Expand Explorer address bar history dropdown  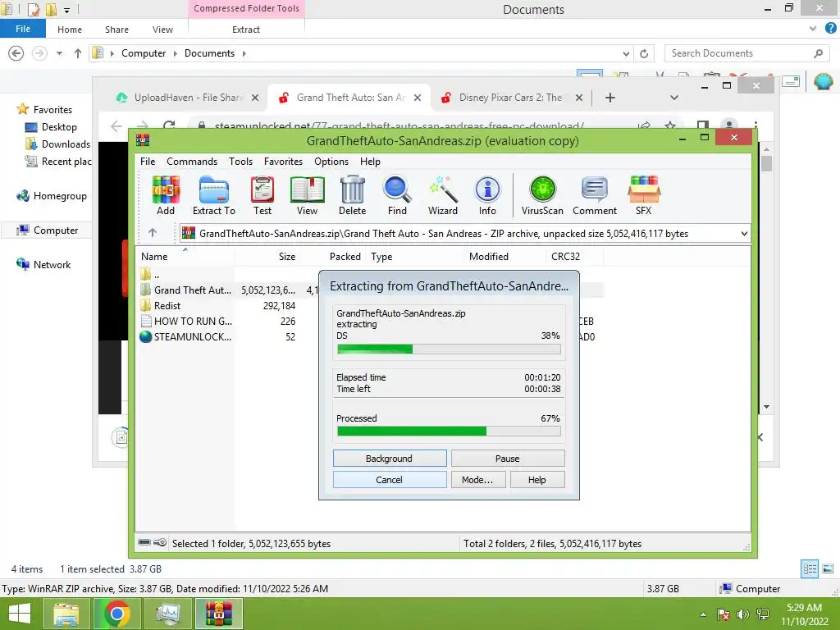(x=626, y=53)
